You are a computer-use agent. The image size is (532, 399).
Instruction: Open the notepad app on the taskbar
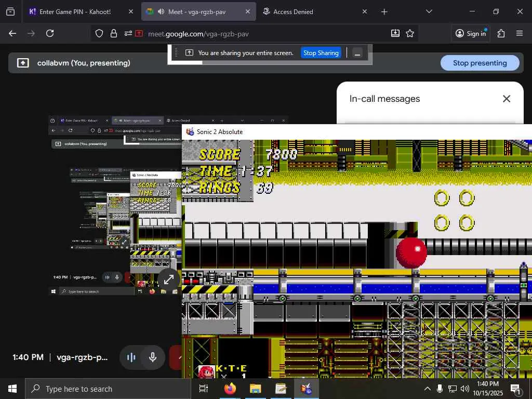click(281, 389)
